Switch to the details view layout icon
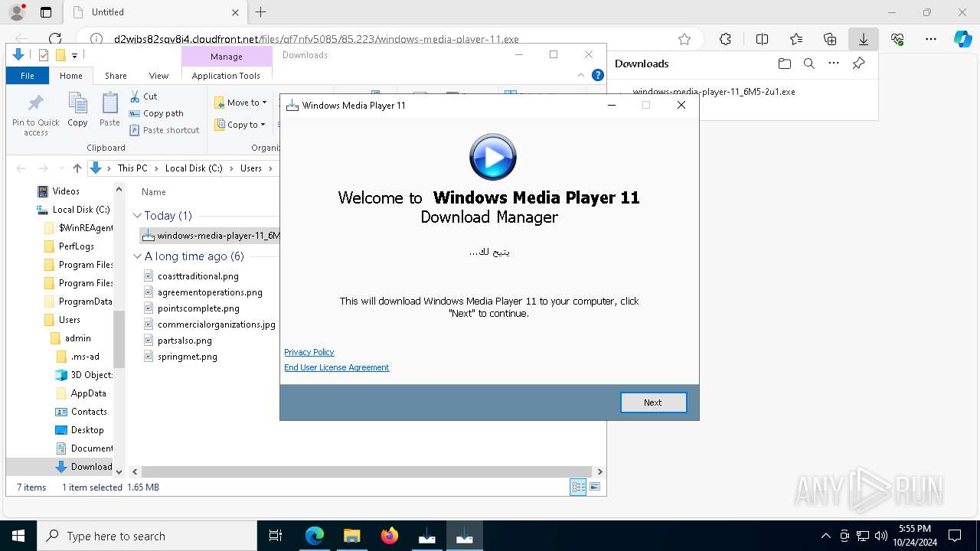This screenshot has width=980, height=551. [x=578, y=487]
